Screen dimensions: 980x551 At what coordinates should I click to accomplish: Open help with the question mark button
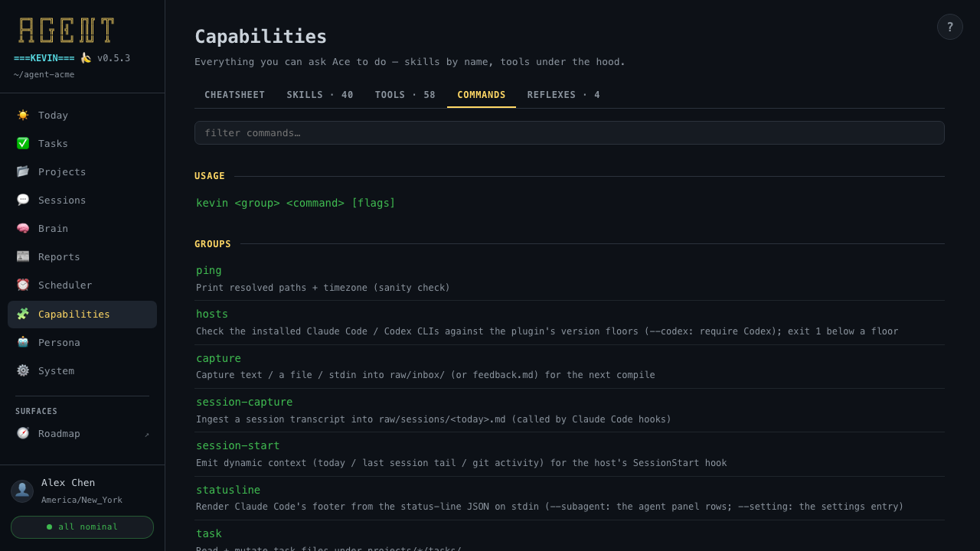coord(950,27)
